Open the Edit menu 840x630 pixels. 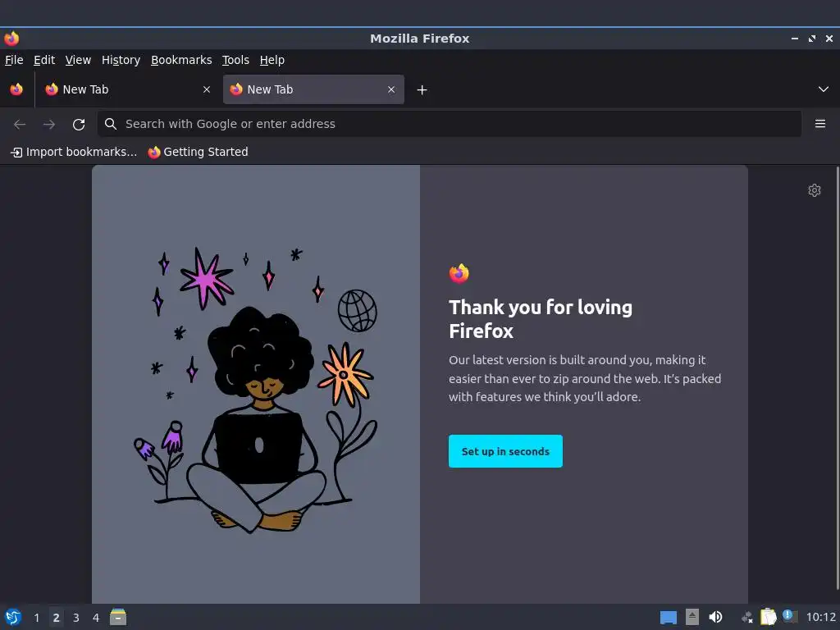pyautogui.click(x=44, y=60)
